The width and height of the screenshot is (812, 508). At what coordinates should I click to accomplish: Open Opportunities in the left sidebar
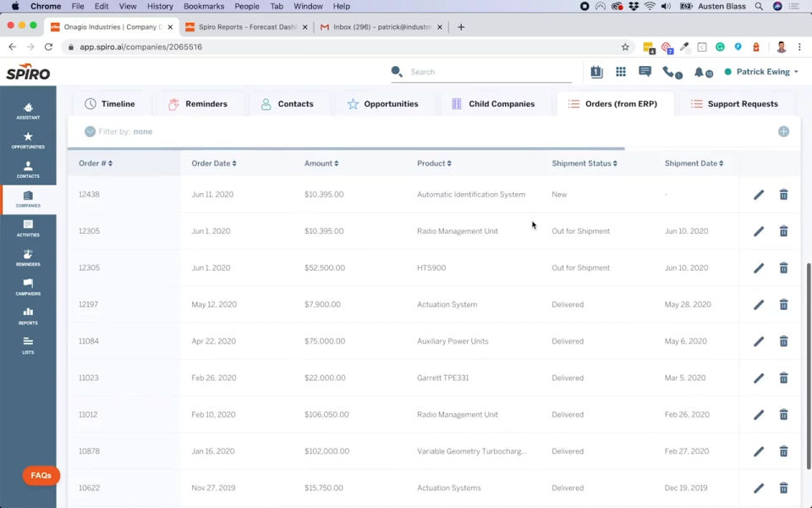28,141
